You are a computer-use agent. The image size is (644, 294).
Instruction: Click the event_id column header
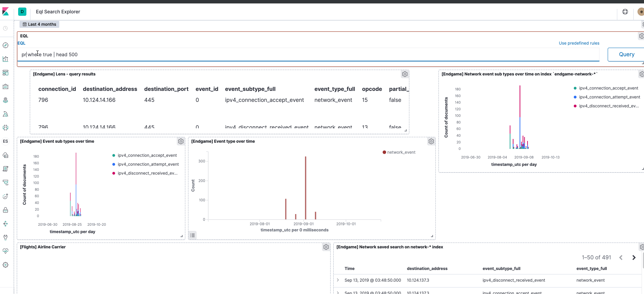pos(207,89)
